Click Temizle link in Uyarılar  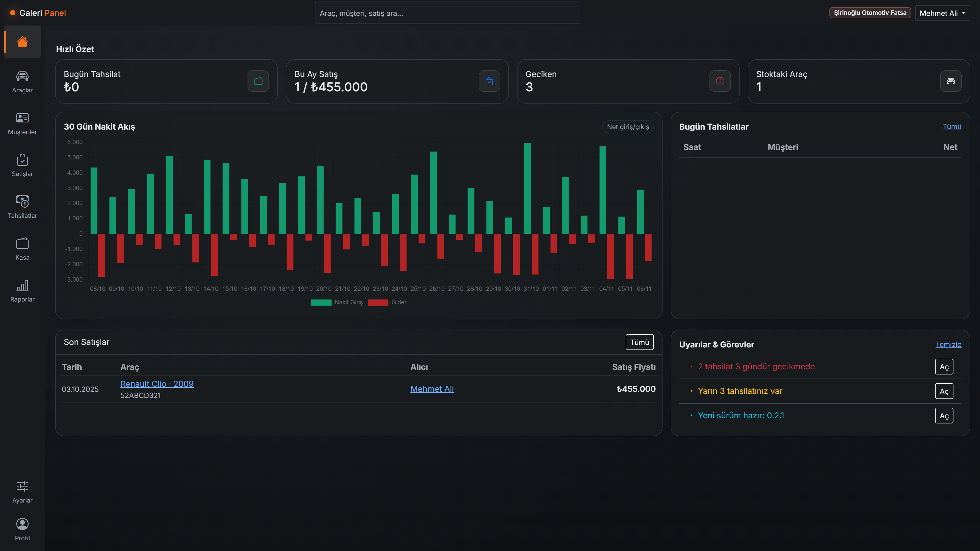[948, 345]
